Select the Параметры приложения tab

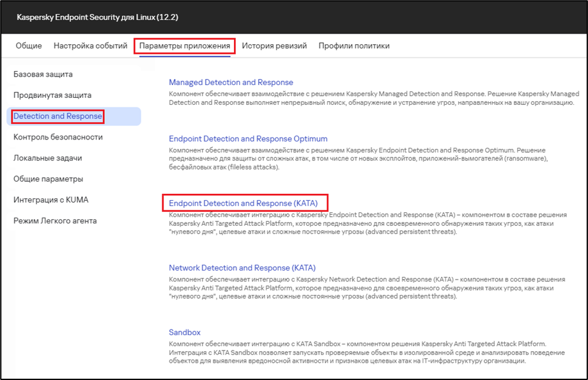[185, 46]
